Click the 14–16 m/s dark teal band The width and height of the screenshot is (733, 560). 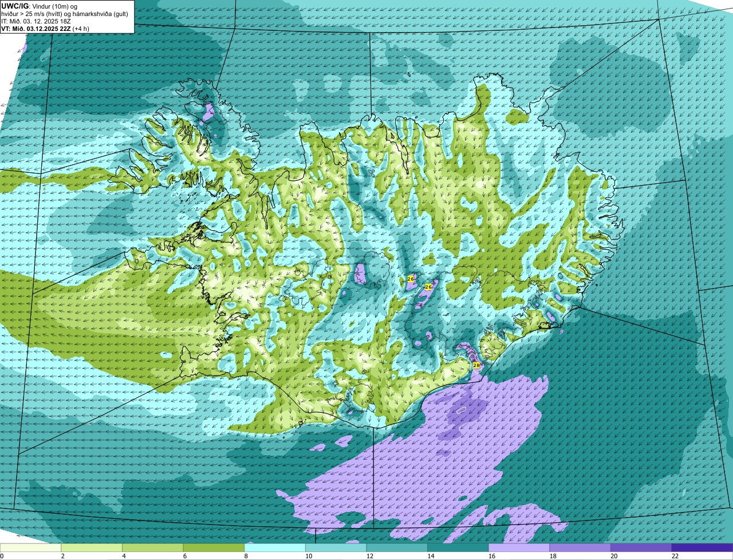(458, 547)
